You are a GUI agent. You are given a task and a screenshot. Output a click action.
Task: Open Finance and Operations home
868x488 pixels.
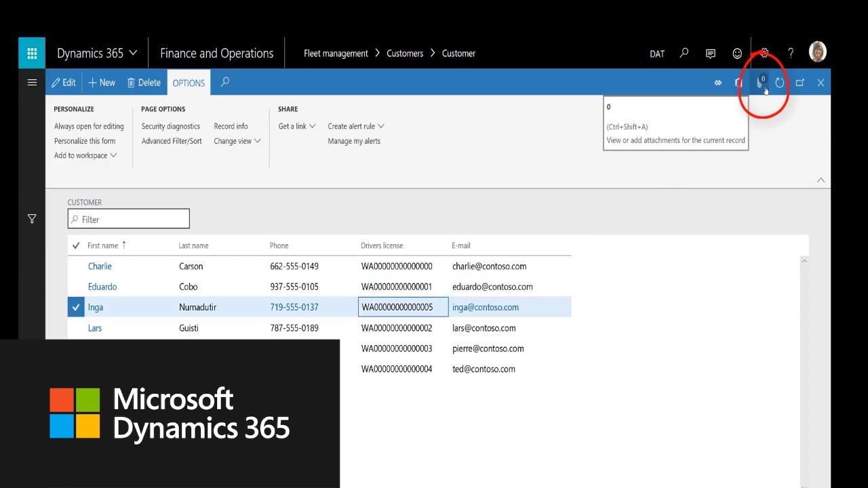tap(216, 53)
